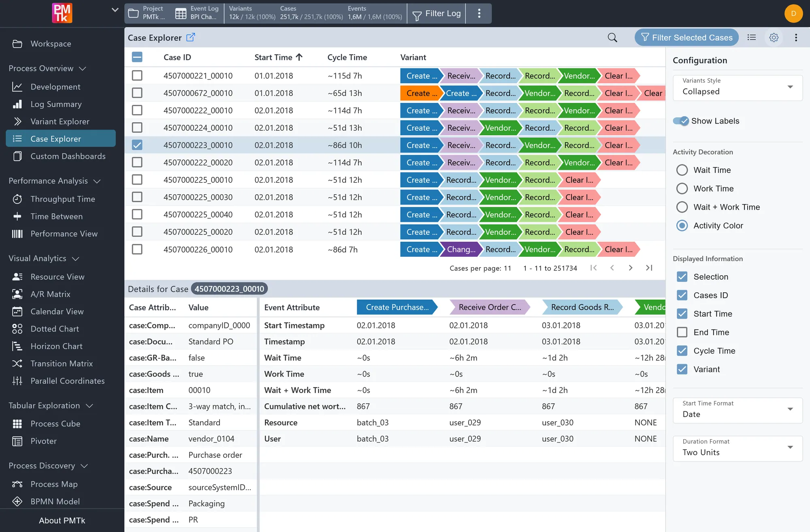810x532 pixels.
Task: Click the list view icon beside Filter Selected Cases
Action: 752,38
